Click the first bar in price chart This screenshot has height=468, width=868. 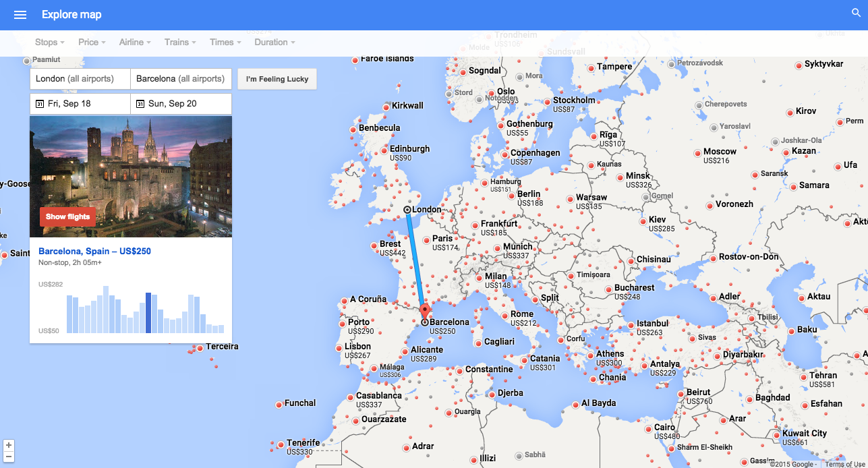tap(69, 314)
